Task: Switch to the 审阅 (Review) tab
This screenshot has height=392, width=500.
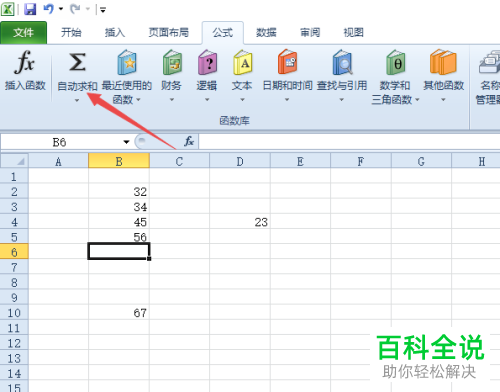Action: pyautogui.click(x=310, y=33)
